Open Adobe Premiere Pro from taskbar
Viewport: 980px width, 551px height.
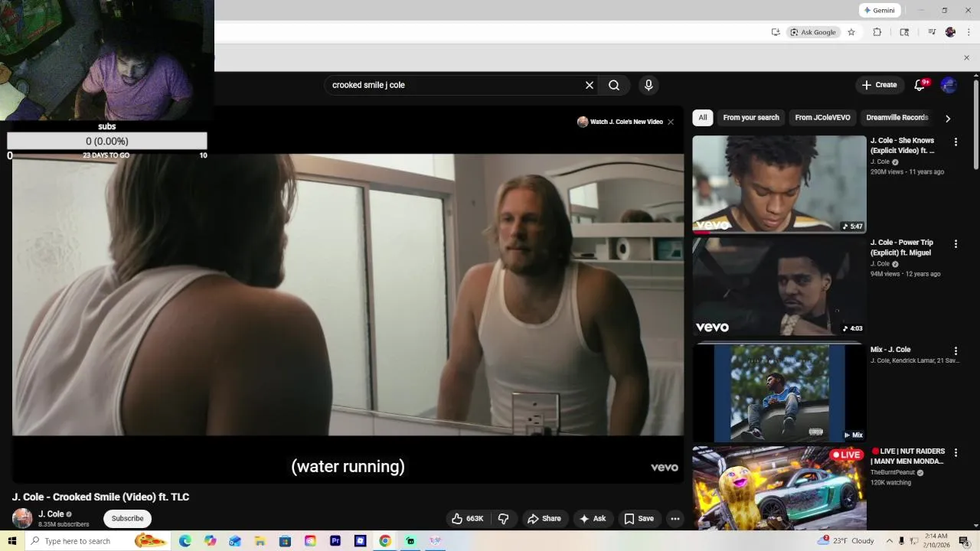click(335, 541)
